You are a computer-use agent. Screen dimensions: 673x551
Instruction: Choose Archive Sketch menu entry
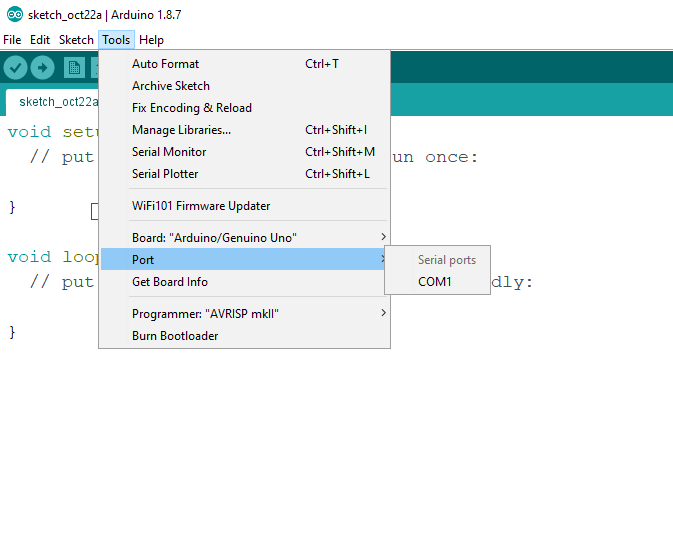click(x=245, y=86)
